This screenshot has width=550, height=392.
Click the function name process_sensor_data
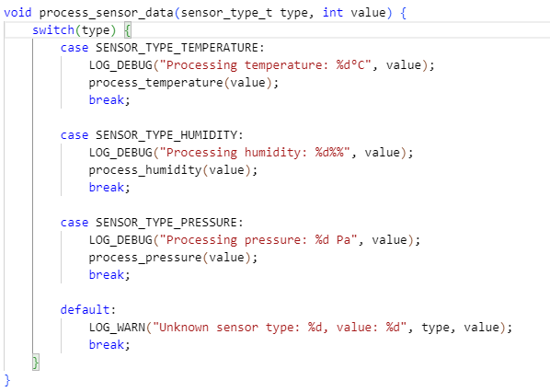107,13
